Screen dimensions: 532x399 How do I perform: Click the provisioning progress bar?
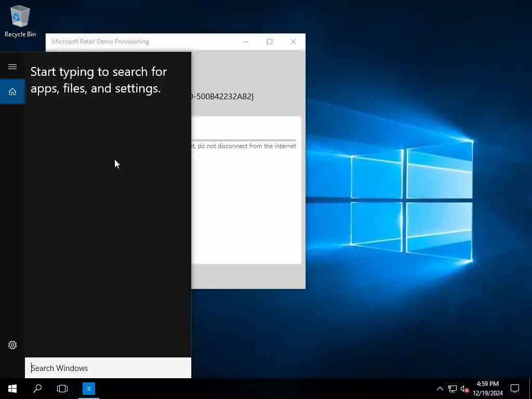pos(244,140)
